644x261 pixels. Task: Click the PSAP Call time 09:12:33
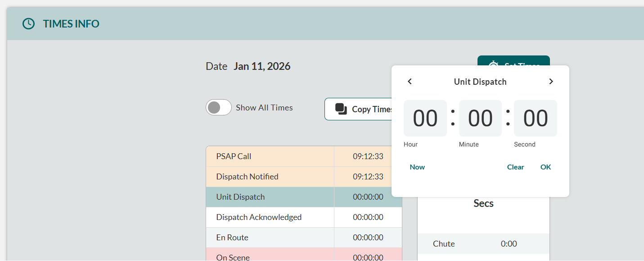tap(368, 156)
